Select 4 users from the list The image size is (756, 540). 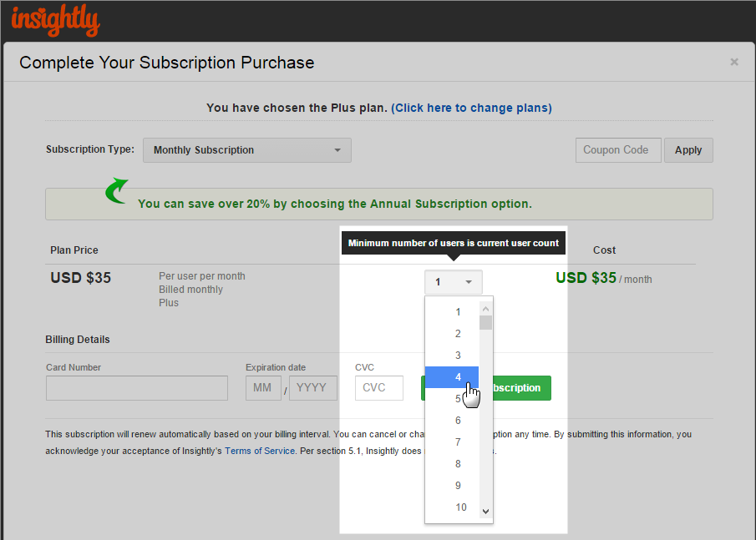[x=452, y=377]
